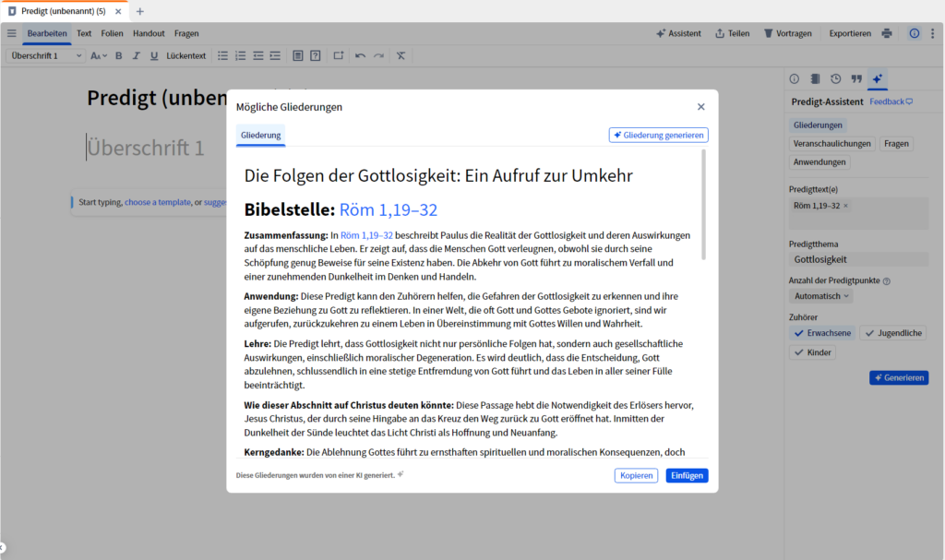Screen dimensions: 945x560
Task: Click help icon beside Anzahl der Predigtpunkte
Action: 887,280
